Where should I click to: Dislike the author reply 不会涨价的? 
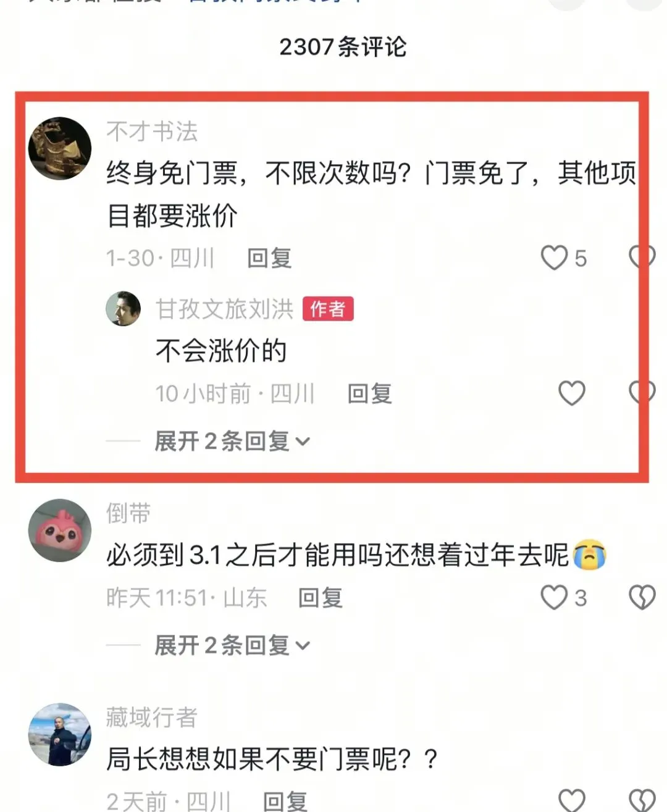tap(642, 392)
